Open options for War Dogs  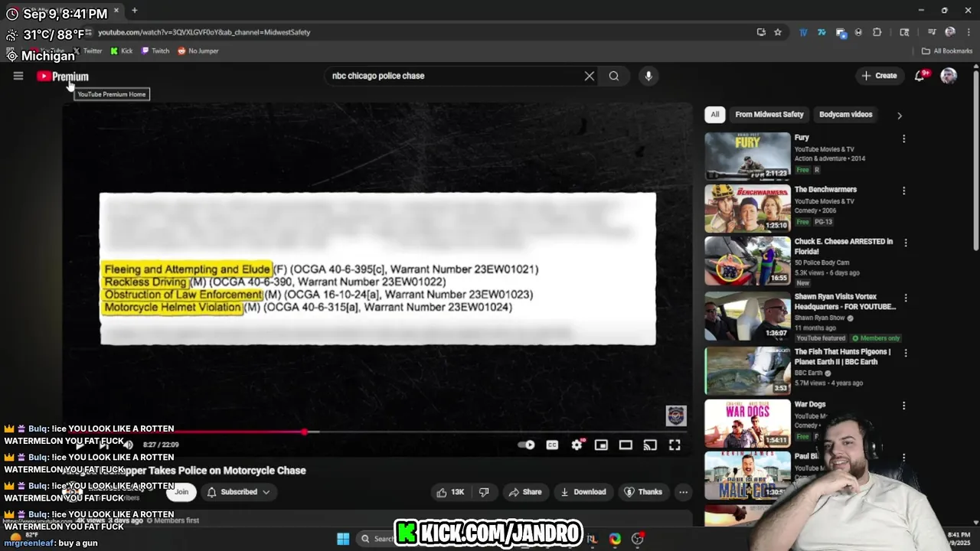(x=904, y=406)
